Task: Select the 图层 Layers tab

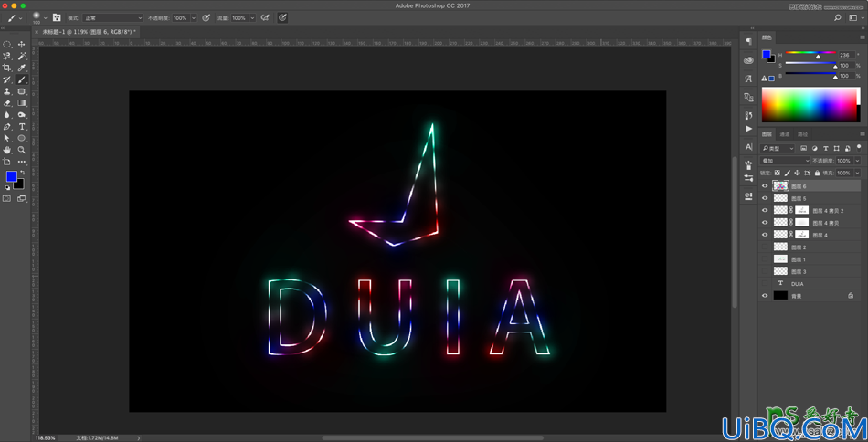Action: pos(767,134)
